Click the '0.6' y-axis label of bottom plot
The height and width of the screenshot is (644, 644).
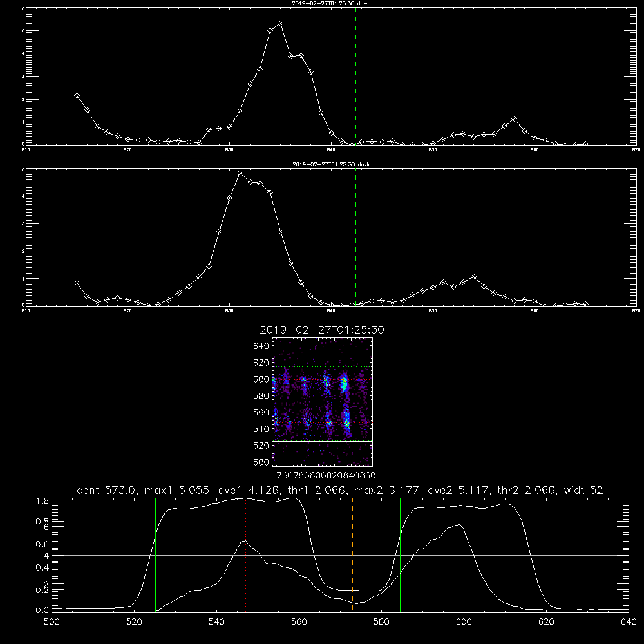coord(43,544)
